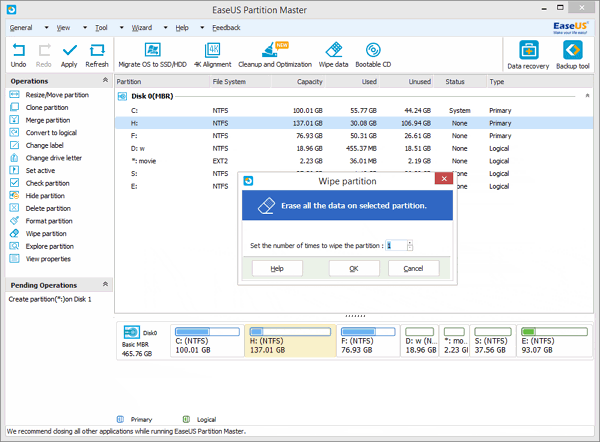Choose Wipe partition in Operations panel
Viewport: 600px width, 442px height.
point(46,234)
